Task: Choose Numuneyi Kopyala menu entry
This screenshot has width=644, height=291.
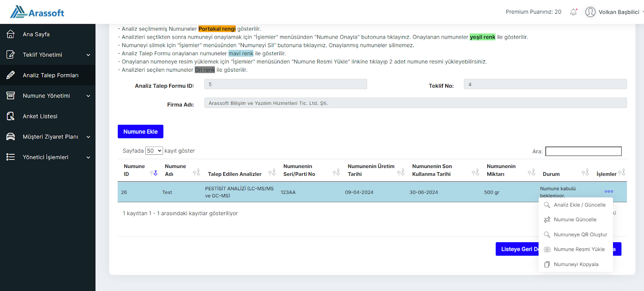Action: click(x=576, y=264)
